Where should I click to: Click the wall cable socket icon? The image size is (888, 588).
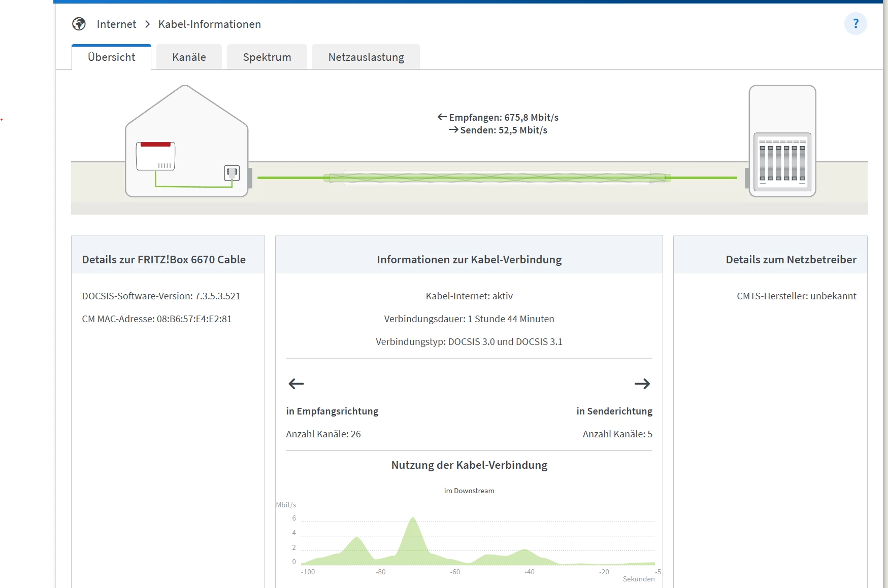[x=232, y=173]
